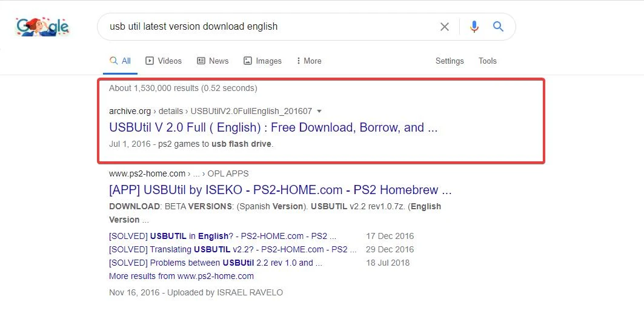Screen dimensions: 644x316
Task: Open the [APP] USBUtil by ISEKO result
Action: (280, 190)
